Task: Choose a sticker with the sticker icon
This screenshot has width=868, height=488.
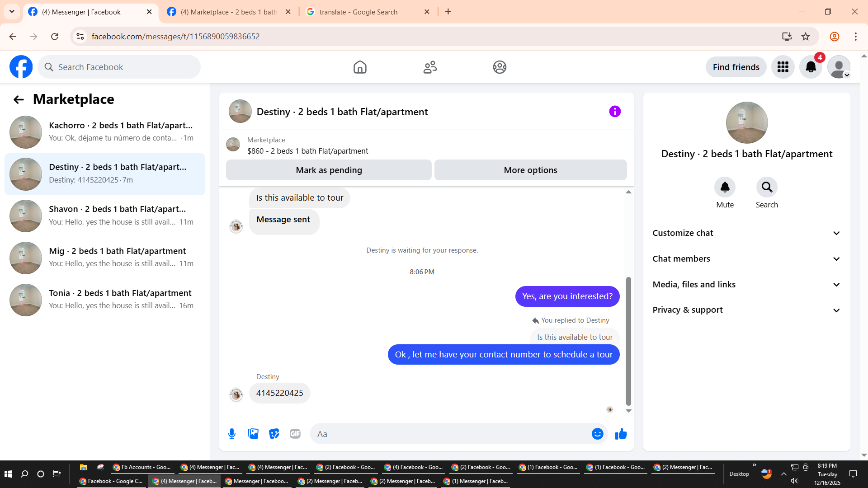Action: tap(274, 434)
